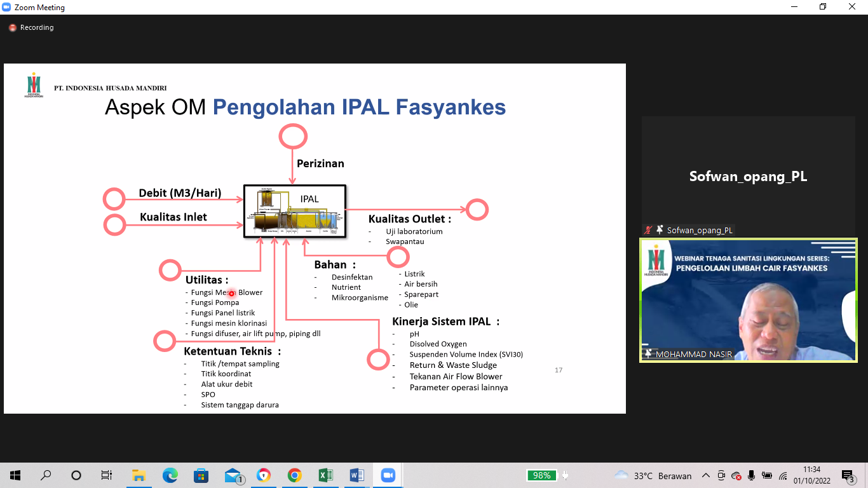Click the pin icon beside MOHAMMAD NASIR
The height and width of the screenshot is (488, 868).
(x=649, y=354)
